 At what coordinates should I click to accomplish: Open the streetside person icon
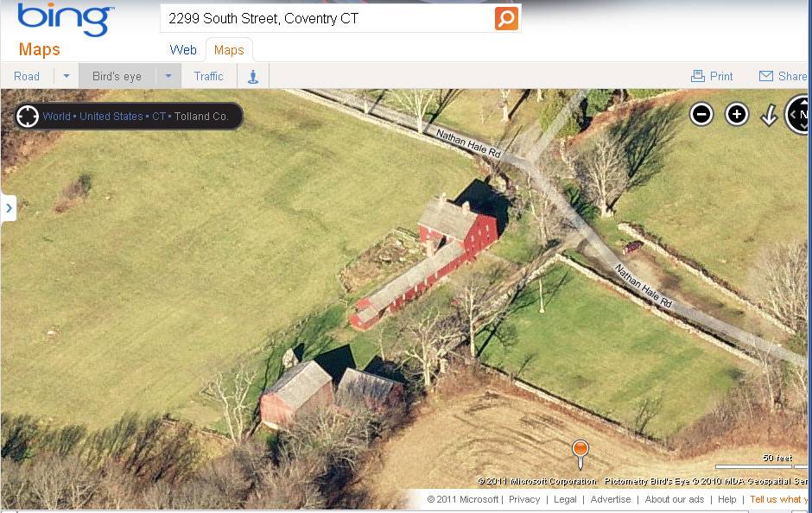click(x=253, y=77)
